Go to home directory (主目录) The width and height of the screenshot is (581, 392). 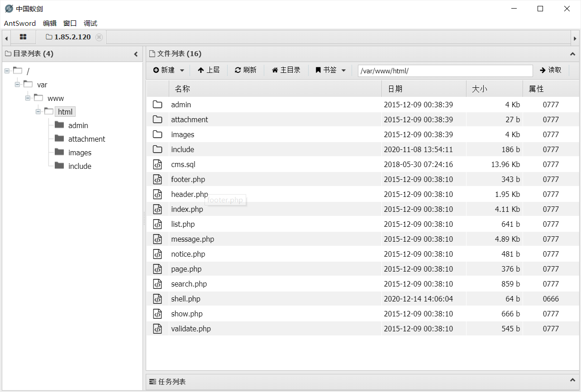286,70
